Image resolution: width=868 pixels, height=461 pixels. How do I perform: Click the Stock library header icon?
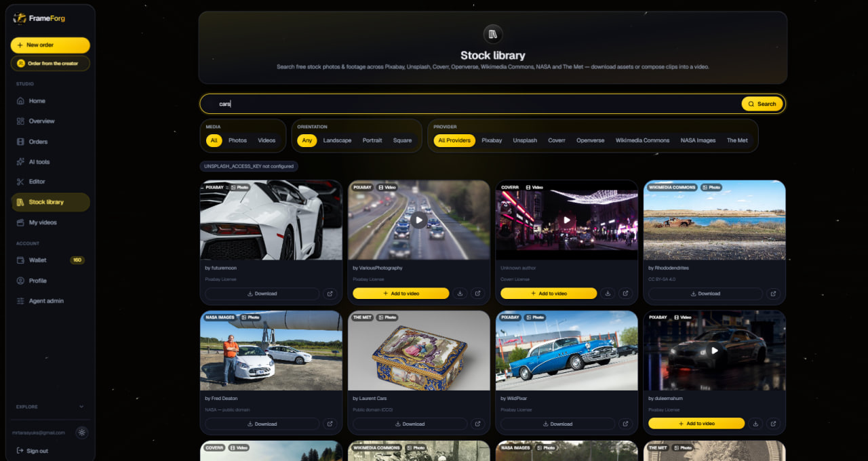coord(493,35)
